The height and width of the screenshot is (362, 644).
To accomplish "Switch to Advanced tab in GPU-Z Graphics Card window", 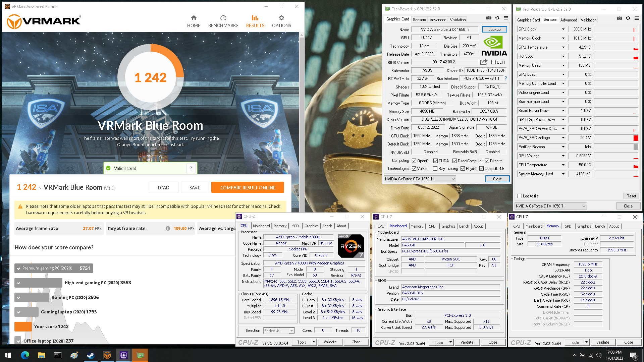I will point(438,20).
